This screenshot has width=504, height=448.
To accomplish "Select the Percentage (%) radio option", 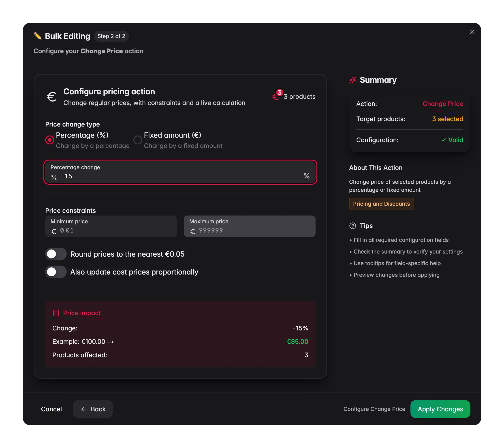I will coord(49,140).
